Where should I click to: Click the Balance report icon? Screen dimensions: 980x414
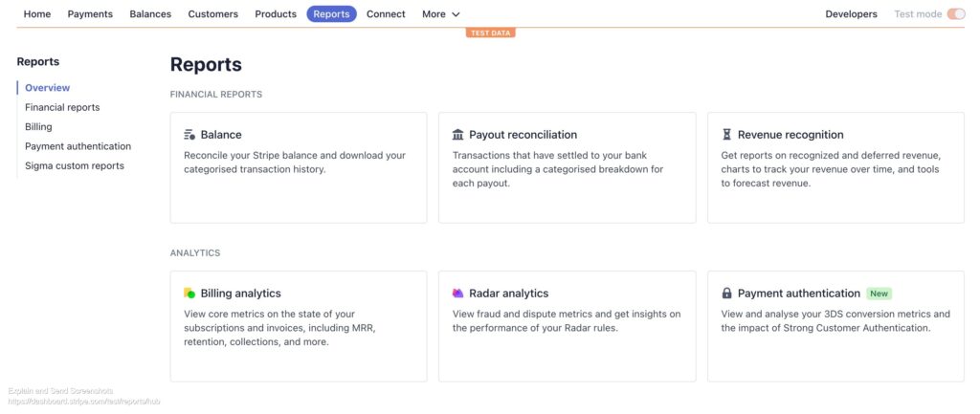click(189, 135)
